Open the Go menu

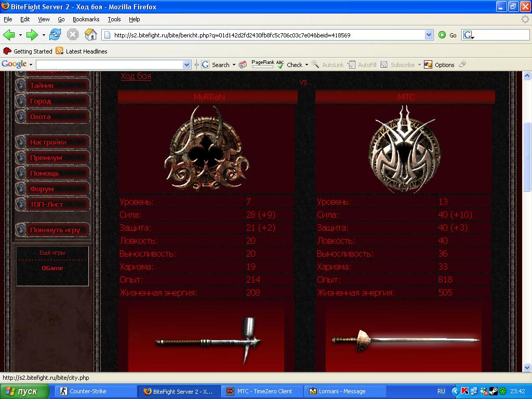pos(61,19)
